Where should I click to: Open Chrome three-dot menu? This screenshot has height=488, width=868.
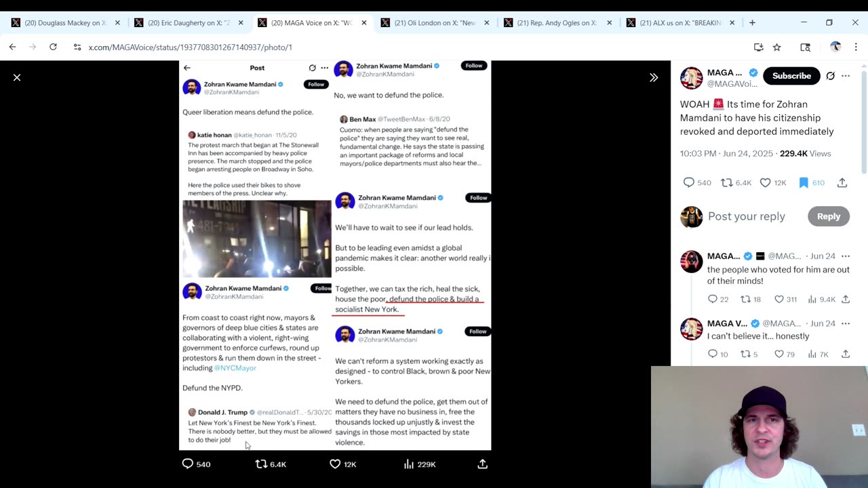click(x=856, y=47)
